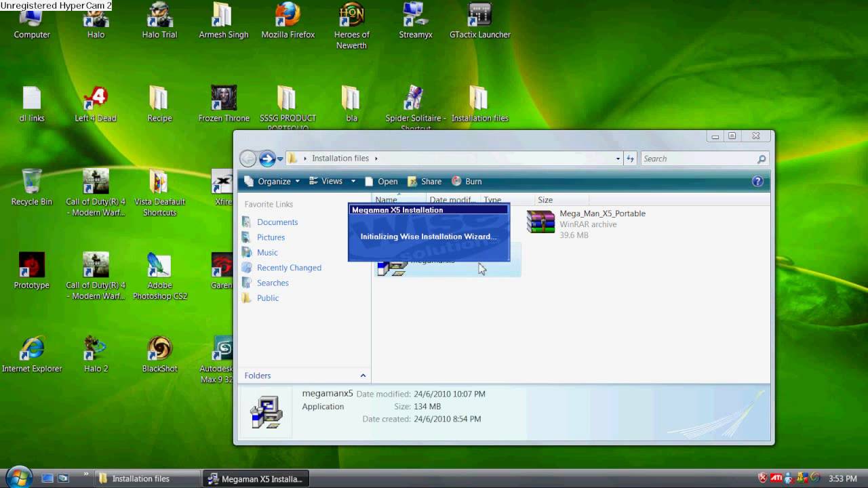
Task: Select the Adobe Photoshop CS2 shortcut
Action: click(x=159, y=277)
